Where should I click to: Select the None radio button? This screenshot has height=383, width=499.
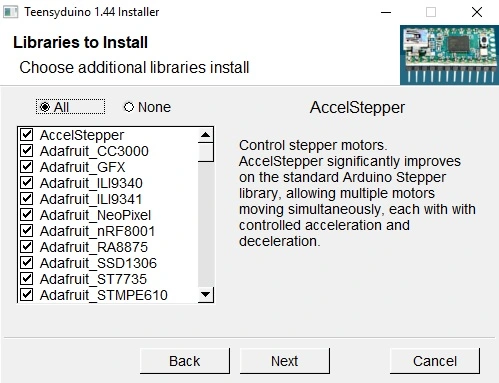pos(129,107)
